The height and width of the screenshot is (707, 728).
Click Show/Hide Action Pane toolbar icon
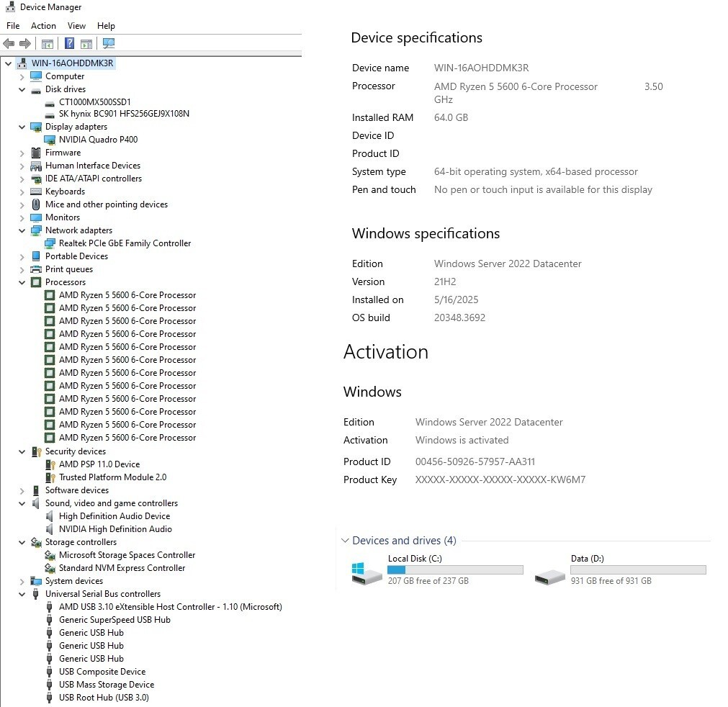pyautogui.click(x=86, y=44)
